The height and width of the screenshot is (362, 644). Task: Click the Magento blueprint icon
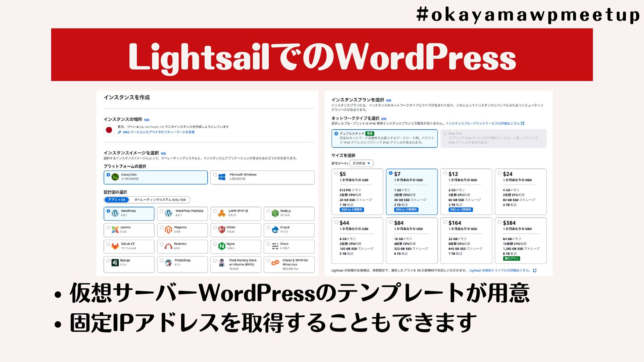pyautogui.click(x=168, y=230)
